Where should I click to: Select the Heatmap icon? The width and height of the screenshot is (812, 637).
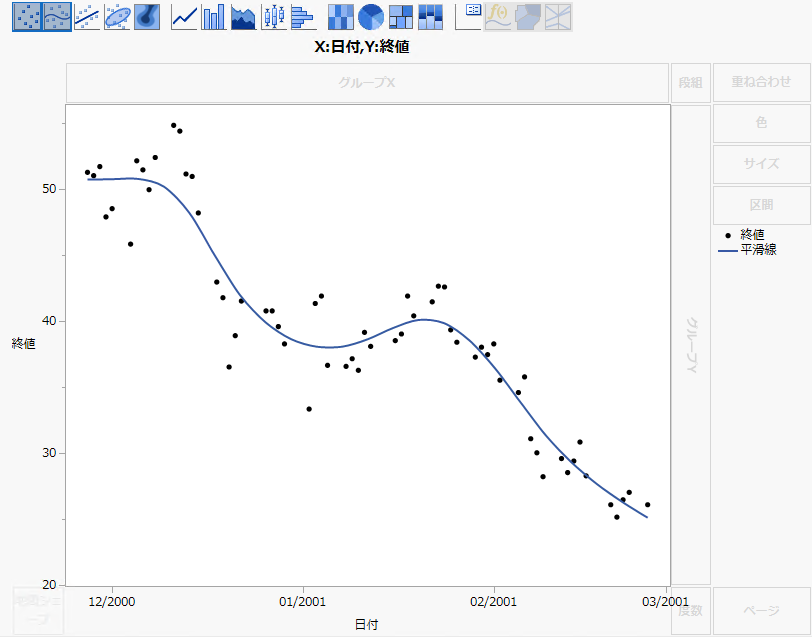[x=341, y=17]
